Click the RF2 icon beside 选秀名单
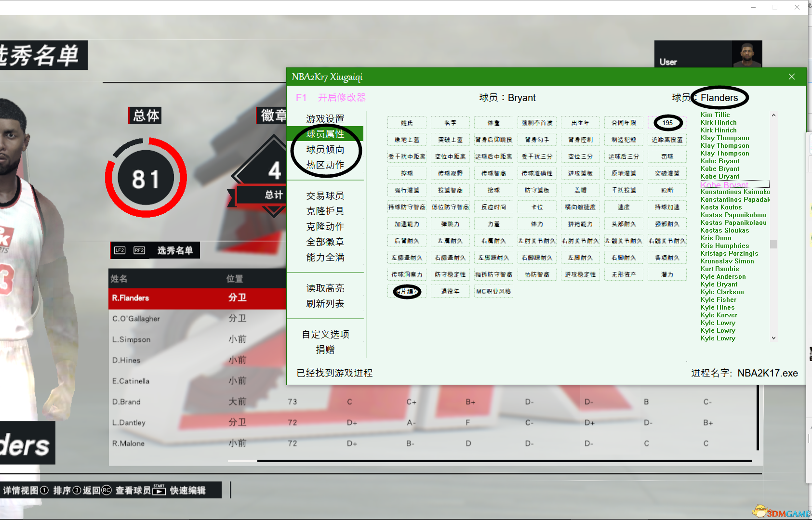The height and width of the screenshot is (520, 812). point(139,250)
